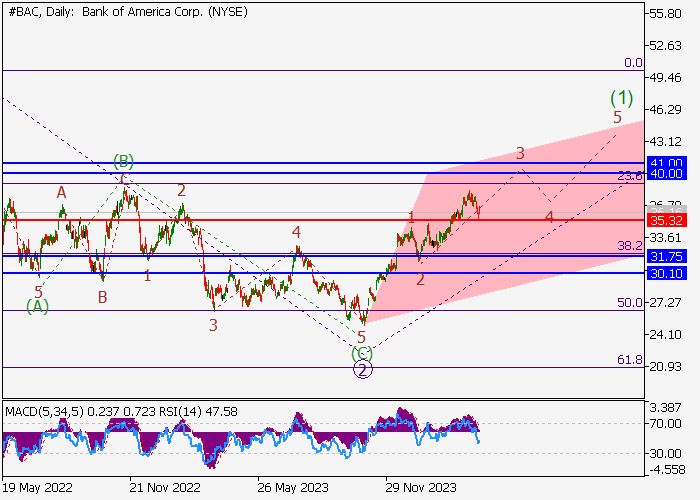Select the 55.80 price axis label
The image size is (700, 500).
pos(666,13)
